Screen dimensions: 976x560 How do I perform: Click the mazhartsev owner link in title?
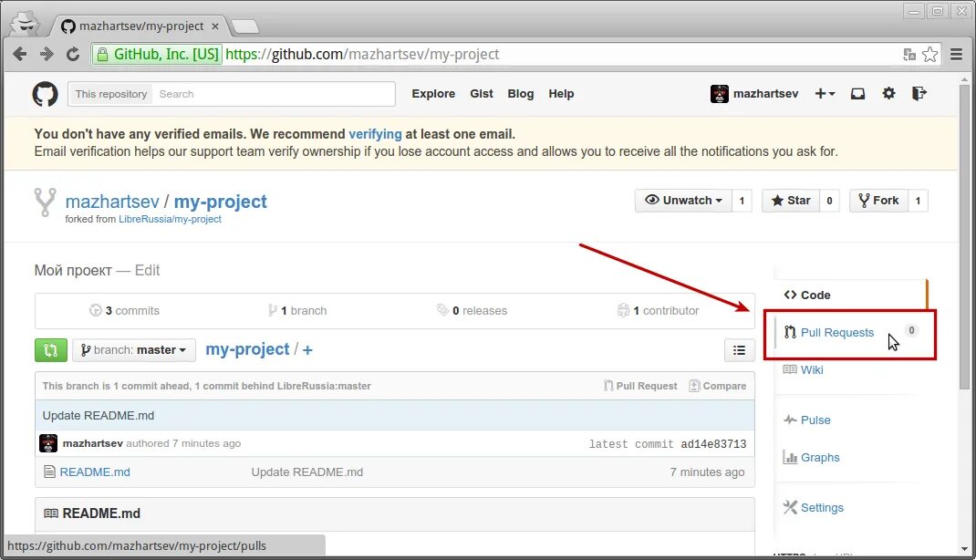click(112, 202)
